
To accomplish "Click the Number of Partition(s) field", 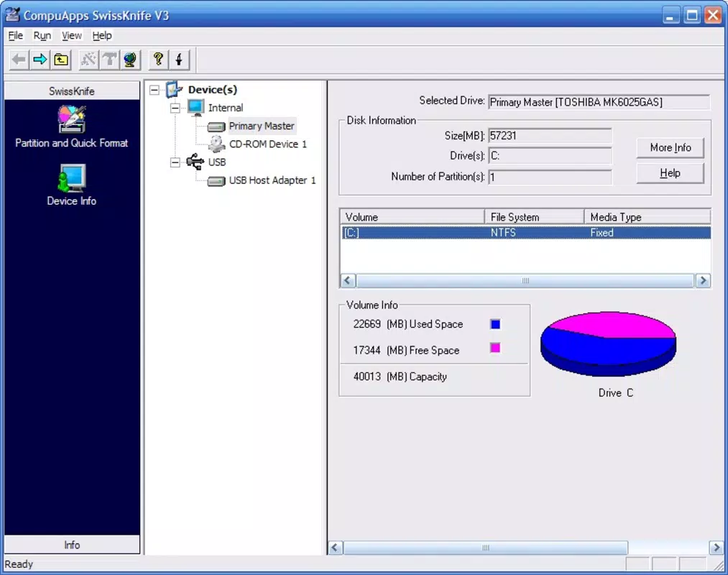I will coord(550,177).
